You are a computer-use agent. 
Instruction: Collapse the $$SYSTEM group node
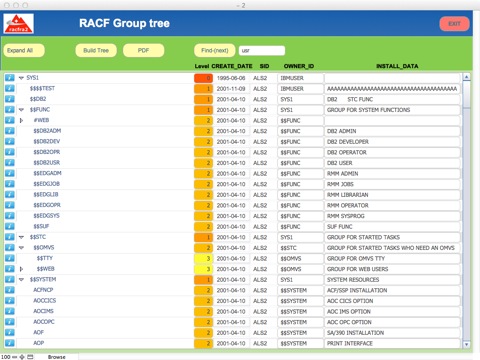(x=21, y=280)
